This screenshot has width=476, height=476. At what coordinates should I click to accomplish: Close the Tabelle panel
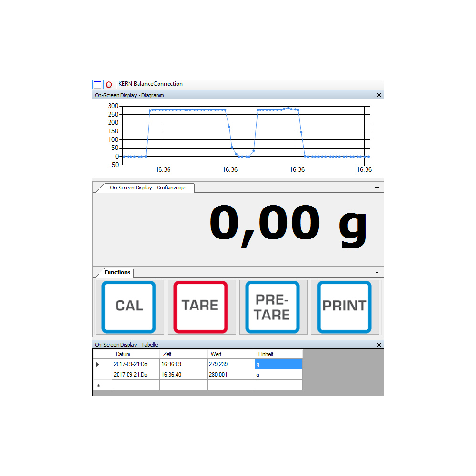(379, 345)
